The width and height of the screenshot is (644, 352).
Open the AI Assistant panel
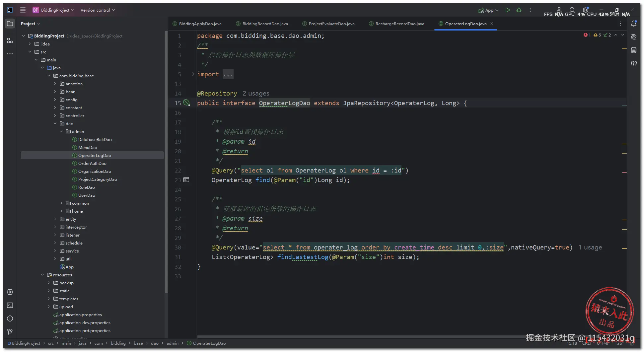(634, 37)
